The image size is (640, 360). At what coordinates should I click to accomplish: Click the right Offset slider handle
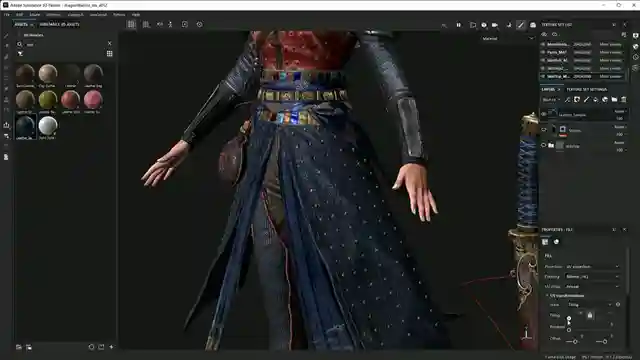(x=604, y=341)
